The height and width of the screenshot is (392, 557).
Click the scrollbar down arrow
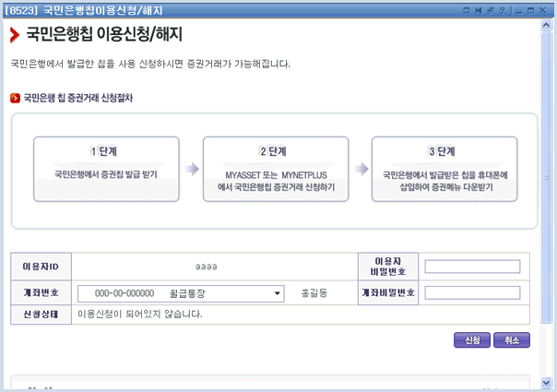tap(546, 383)
